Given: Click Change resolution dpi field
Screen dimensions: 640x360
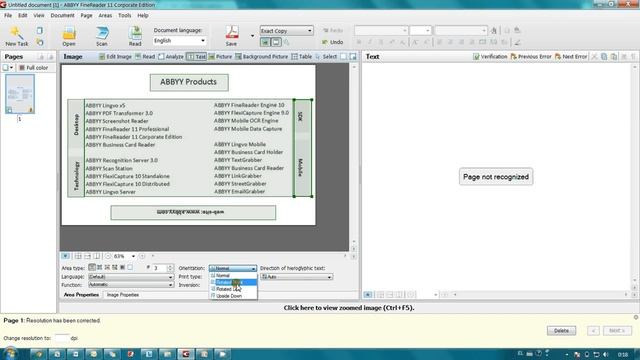Looking at the screenshot, I should coord(62,338).
